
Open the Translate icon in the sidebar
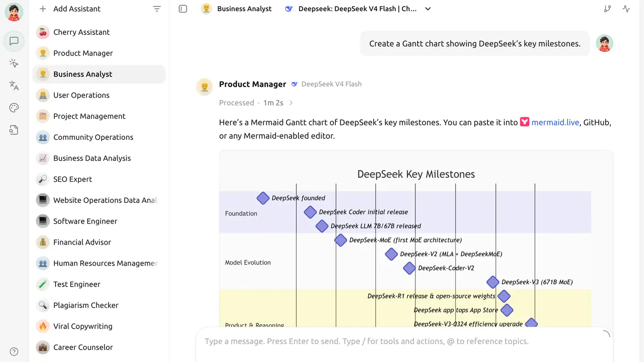pyautogui.click(x=14, y=86)
